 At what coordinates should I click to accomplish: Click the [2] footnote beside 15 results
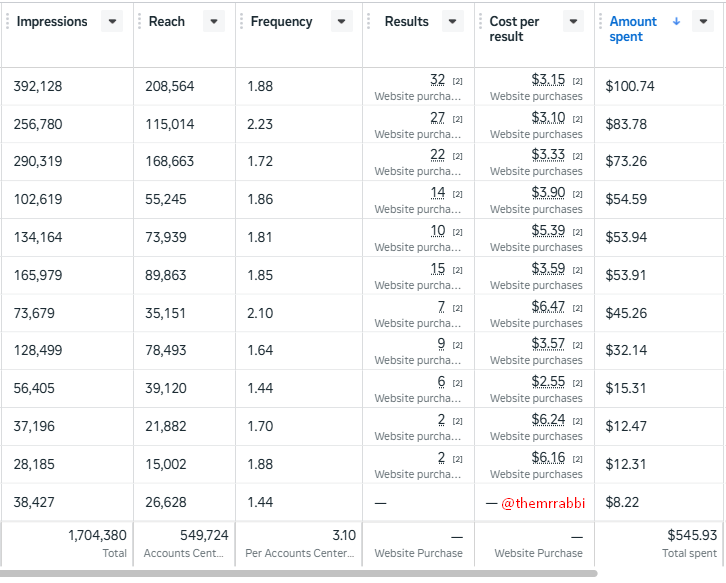(457, 270)
